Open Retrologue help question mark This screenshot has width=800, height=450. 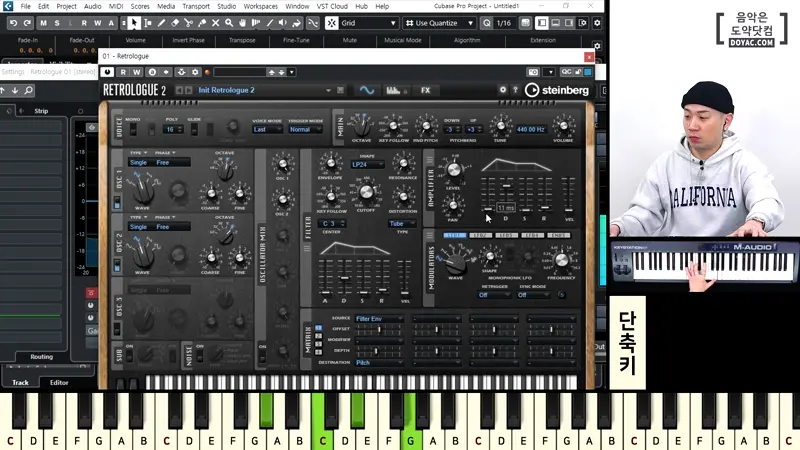click(x=515, y=90)
